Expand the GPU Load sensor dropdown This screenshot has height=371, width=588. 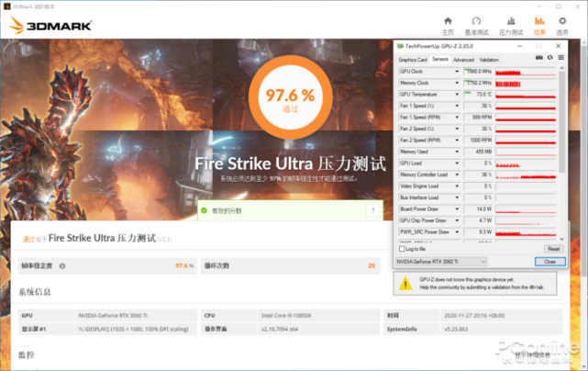[457, 163]
